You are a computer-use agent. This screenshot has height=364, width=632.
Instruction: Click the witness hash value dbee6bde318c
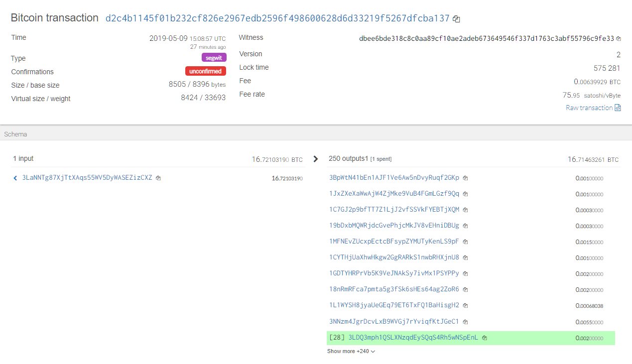(x=487, y=38)
